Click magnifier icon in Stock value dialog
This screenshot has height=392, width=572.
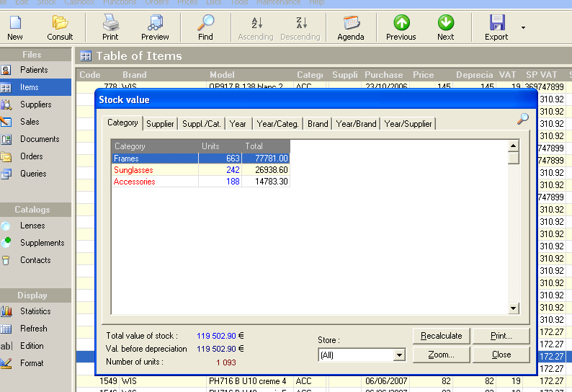(x=523, y=119)
